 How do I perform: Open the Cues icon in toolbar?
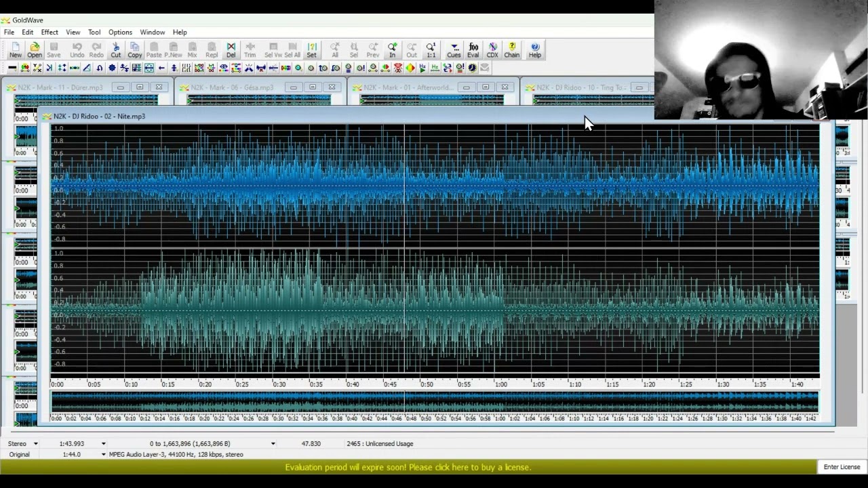454,49
